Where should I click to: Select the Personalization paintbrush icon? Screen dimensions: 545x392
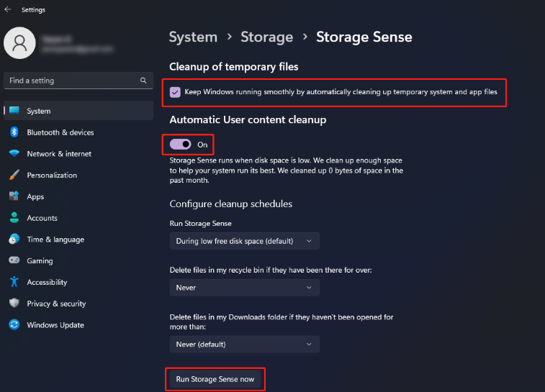tap(14, 175)
